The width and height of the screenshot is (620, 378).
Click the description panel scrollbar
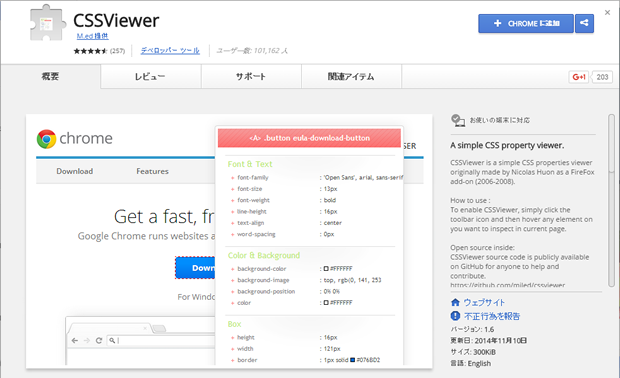611,200
